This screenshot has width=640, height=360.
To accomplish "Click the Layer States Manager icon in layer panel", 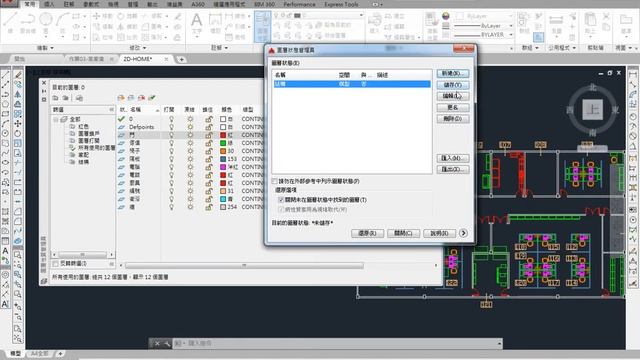I will [x=79, y=98].
